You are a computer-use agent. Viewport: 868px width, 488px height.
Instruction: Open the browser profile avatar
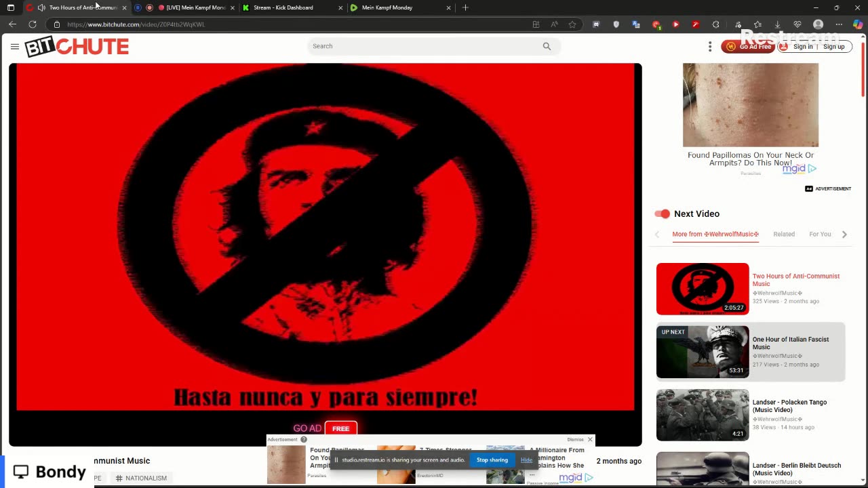[x=818, y=24]
